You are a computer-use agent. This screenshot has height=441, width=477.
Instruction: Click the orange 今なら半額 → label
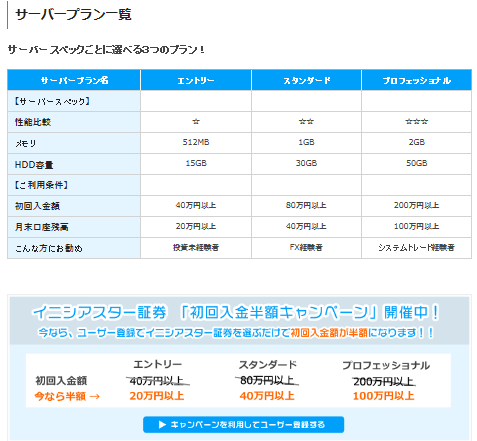coord(67,396)
